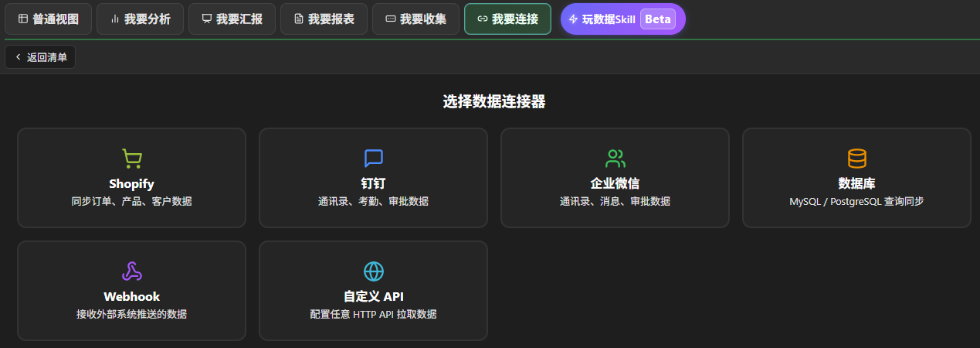Screen dimensions: 980x348
Task: Click text 配置任意 HTTP API 拉取数据
Action: pyautogui.click(x=373, y=314)
